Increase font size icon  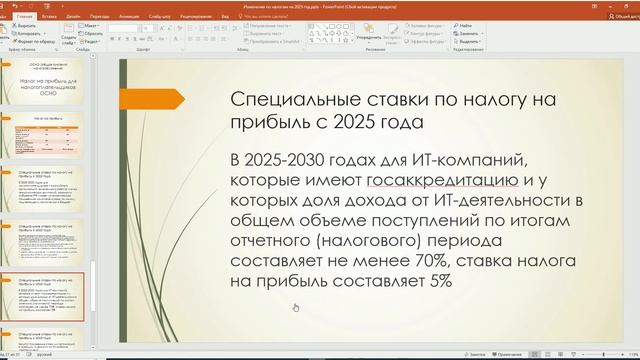[162, 28]
